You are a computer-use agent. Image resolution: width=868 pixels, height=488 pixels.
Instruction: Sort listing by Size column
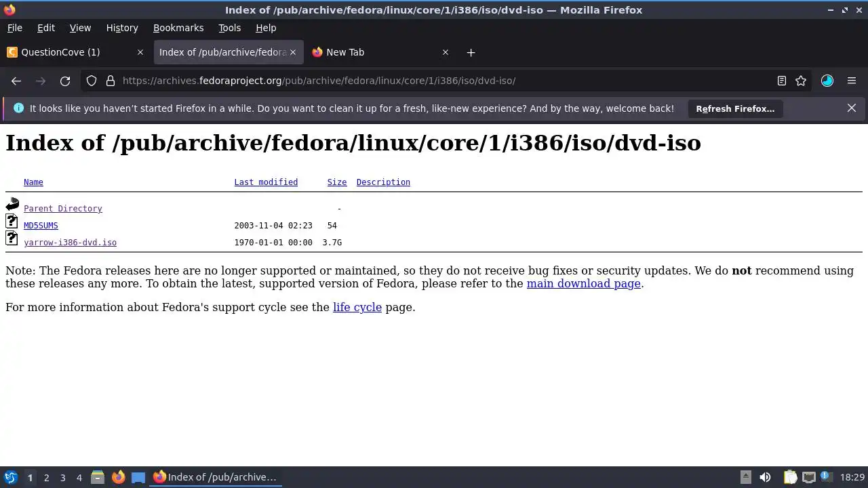337,182
